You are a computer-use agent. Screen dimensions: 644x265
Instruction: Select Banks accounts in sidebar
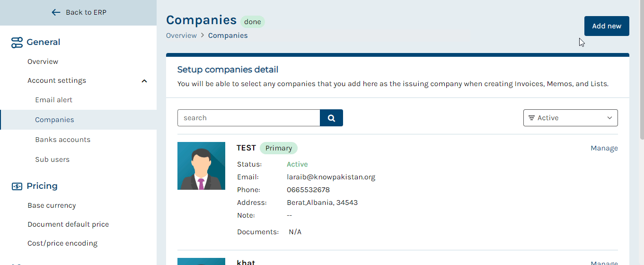[x=62, y=140]
